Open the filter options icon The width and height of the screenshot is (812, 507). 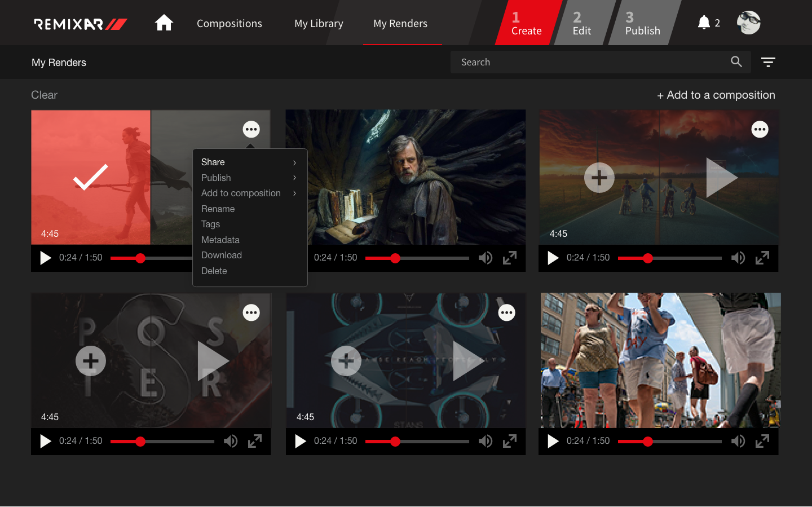(x=768, y=62)
